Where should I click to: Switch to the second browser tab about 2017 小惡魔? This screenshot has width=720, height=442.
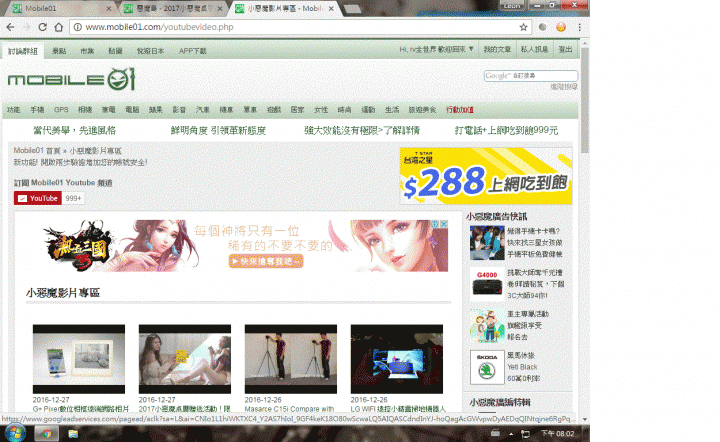(172, 8)
